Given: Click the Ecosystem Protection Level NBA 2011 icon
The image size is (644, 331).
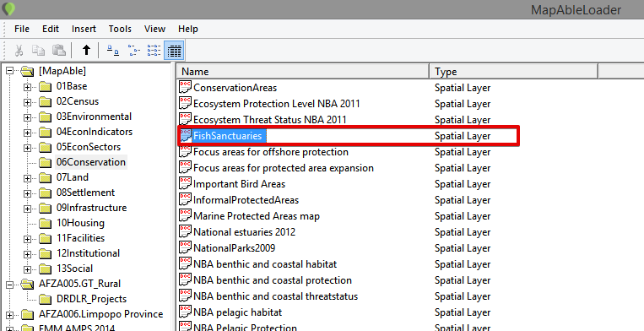Looking at the screenshot, I should 185,103.
